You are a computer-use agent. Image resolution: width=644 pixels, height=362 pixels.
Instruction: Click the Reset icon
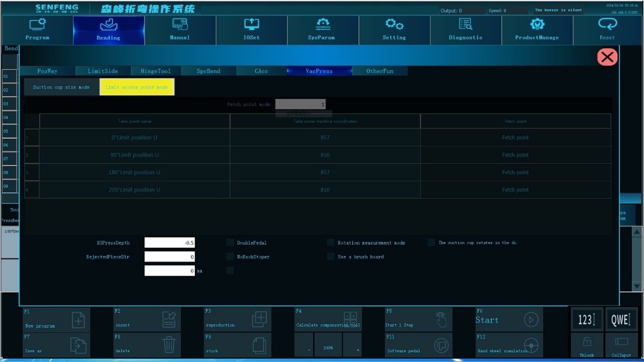[607, 24]
